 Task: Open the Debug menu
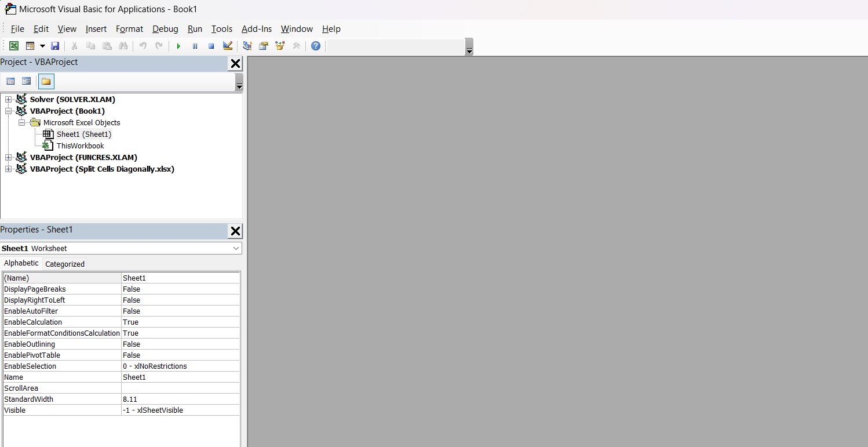pyautogui.click(x=166, y=29)
